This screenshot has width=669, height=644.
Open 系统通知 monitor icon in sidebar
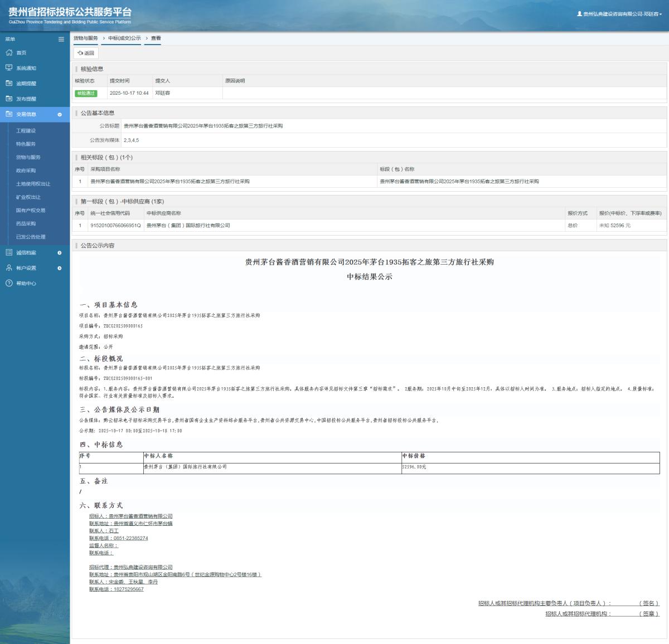point(9,68)
